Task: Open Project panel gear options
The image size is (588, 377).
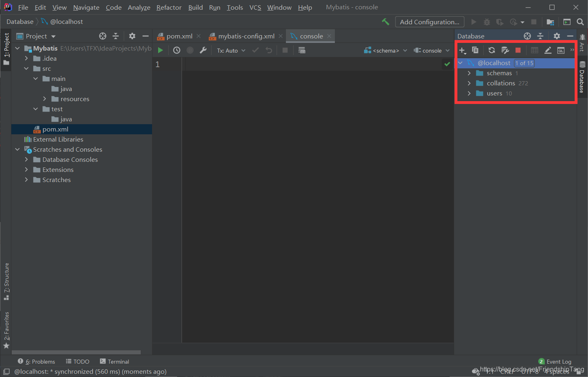Action: coord(132,36)
